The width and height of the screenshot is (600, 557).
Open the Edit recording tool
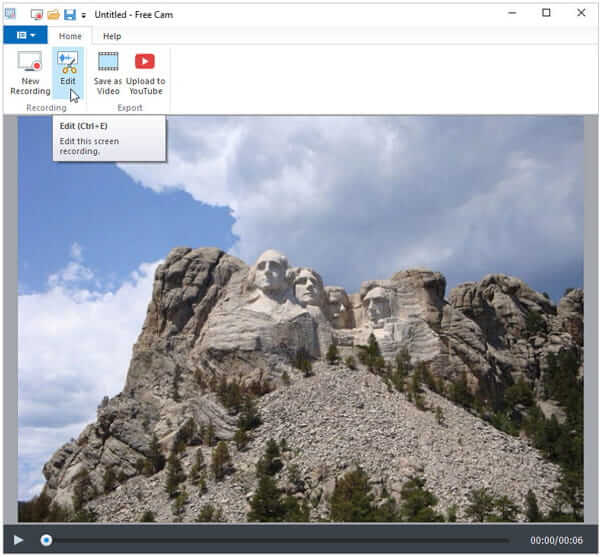click(68, 72)
